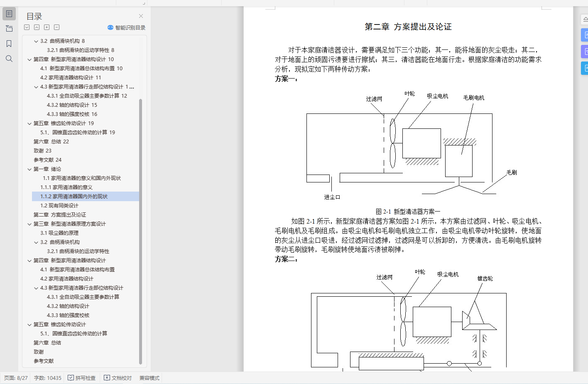
Task: Collapse '4.3 新型家用清洁器行走部位结构设计 1…' chevron
Action: tap(36, 87)
